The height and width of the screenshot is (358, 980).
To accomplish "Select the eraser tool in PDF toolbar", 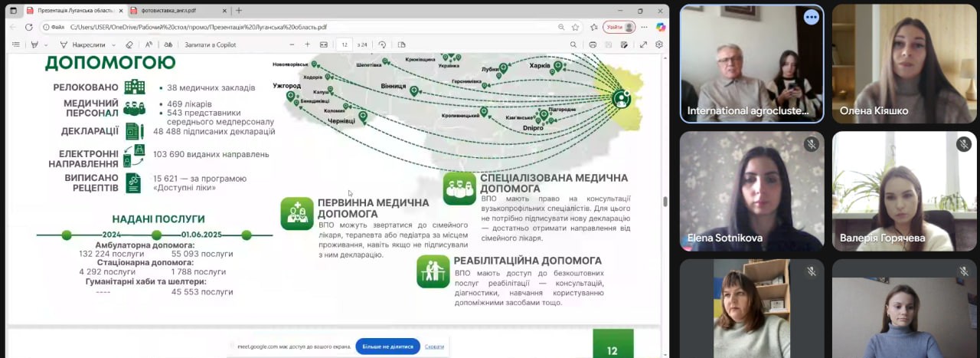I will [x=129, y=44].
